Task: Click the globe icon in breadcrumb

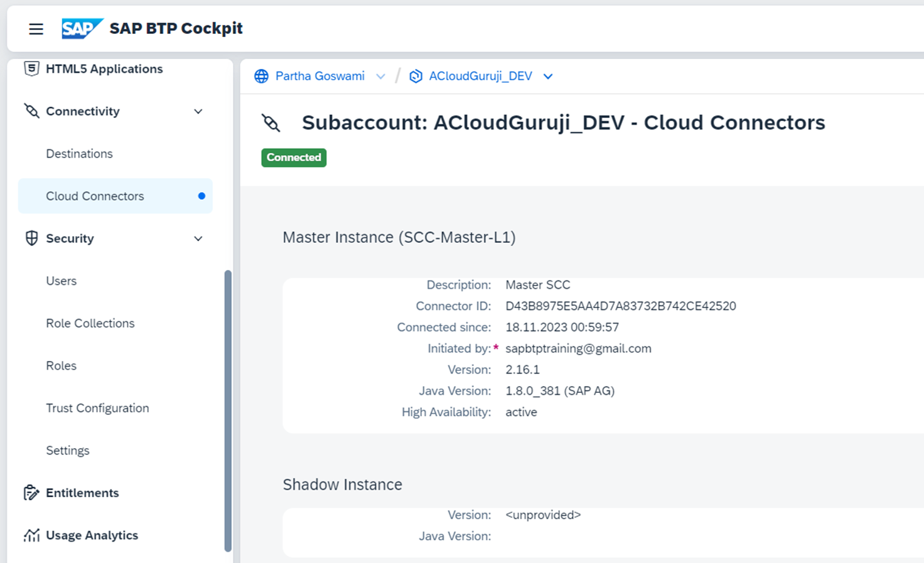Action: (x=261, y=77)
